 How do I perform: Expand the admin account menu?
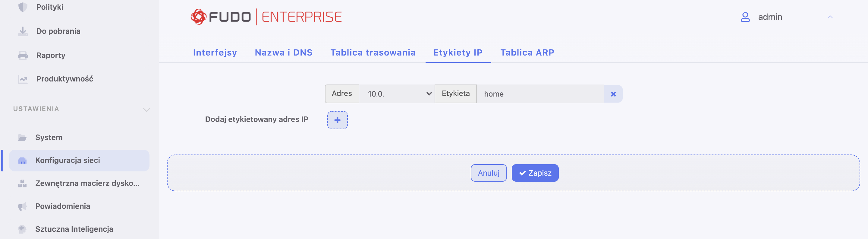click(x=830, y=17)
